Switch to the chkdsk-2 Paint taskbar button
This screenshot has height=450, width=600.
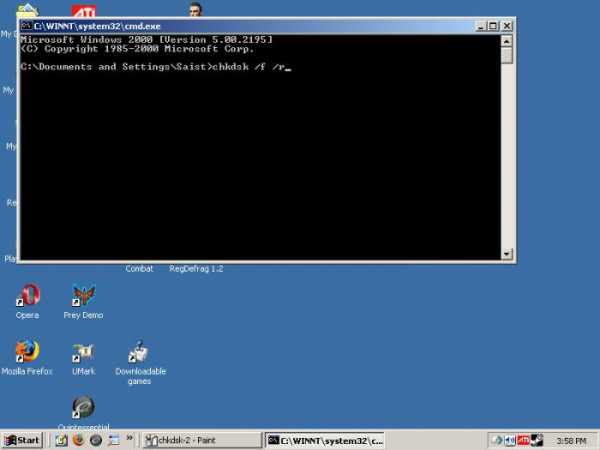point(202,440)
